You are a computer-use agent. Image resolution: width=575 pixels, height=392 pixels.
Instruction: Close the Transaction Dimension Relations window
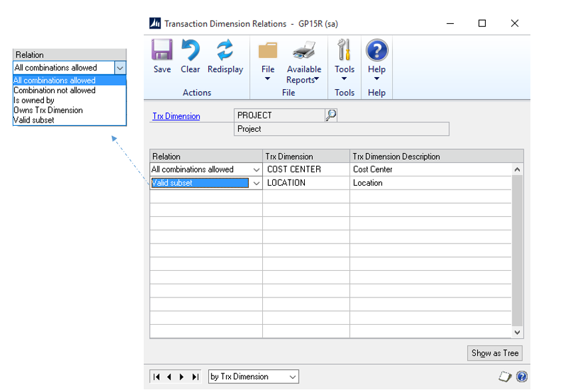coord(514,23)
